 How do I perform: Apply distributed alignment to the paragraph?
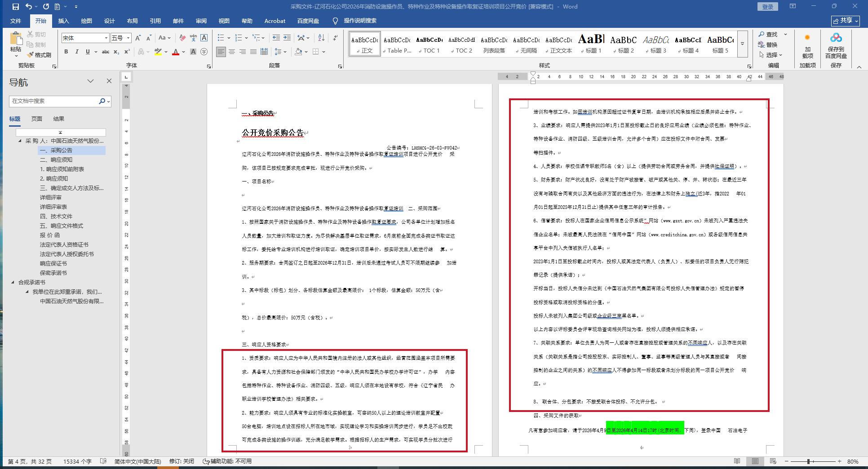click(264, 52)
